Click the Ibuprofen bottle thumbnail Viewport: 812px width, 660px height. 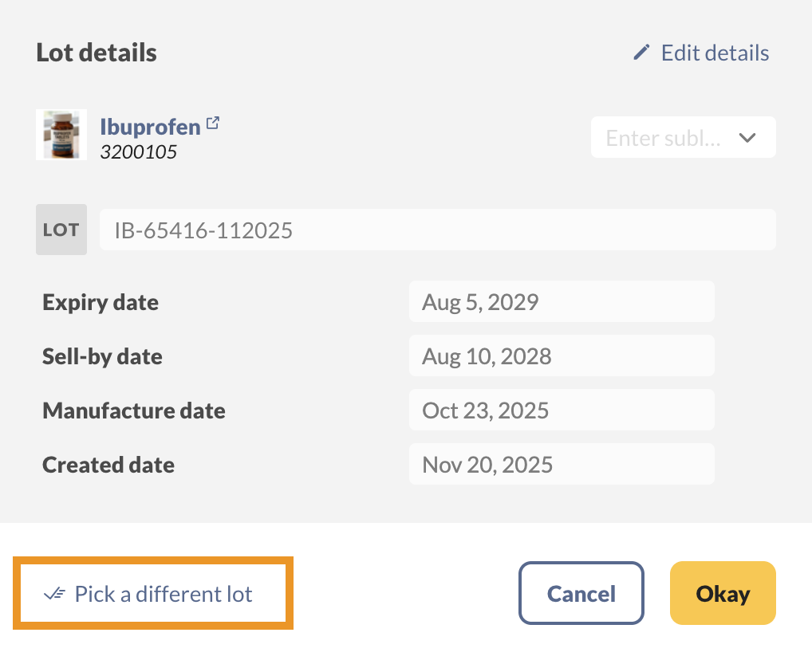coord(61,135)
